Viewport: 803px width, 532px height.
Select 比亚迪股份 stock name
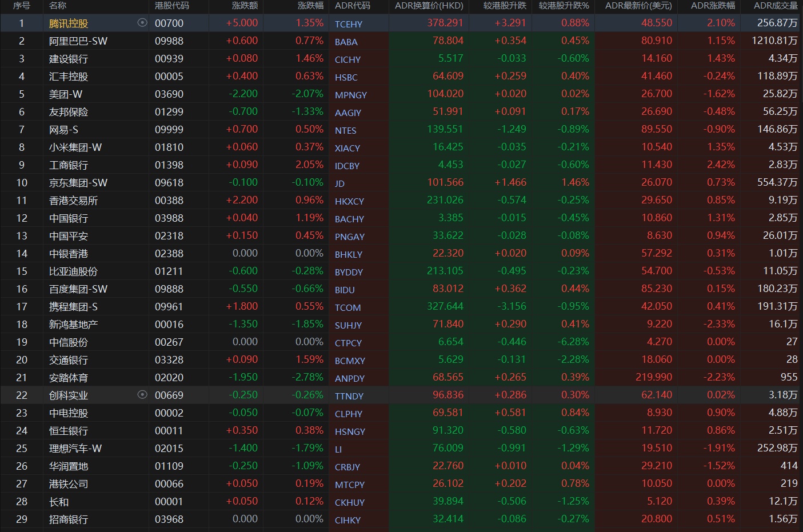74,271
